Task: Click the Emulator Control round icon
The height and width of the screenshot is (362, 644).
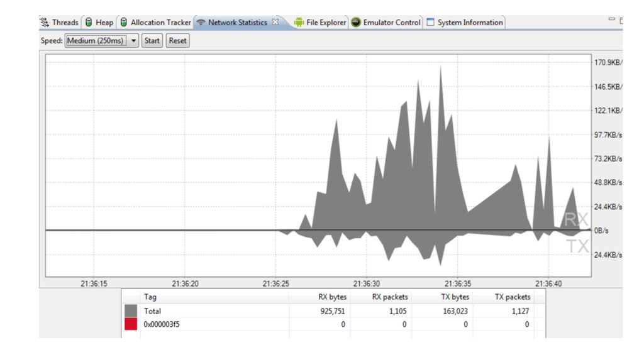Action: tap(356, 22)
